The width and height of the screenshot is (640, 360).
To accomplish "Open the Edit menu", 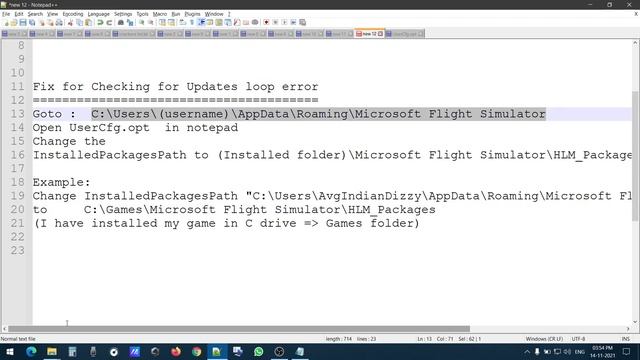I will (x=19, y=14).
